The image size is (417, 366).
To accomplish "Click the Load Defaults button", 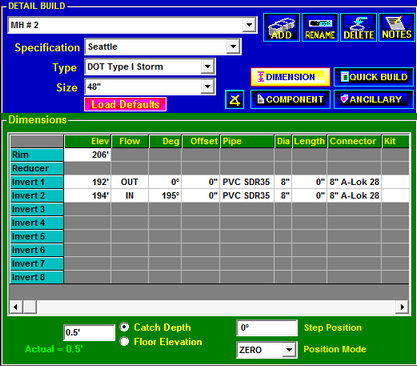I will click(x=125, y=104).
